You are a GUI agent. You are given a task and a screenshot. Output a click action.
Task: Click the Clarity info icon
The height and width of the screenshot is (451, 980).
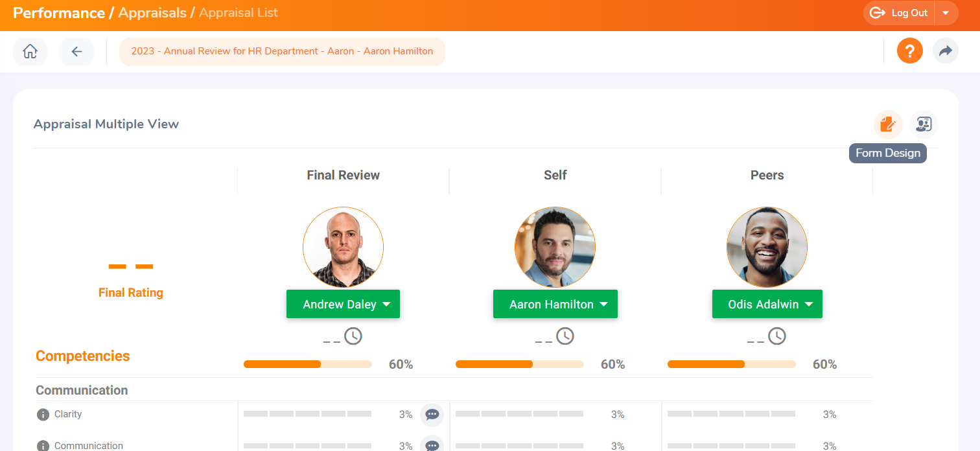43,415
